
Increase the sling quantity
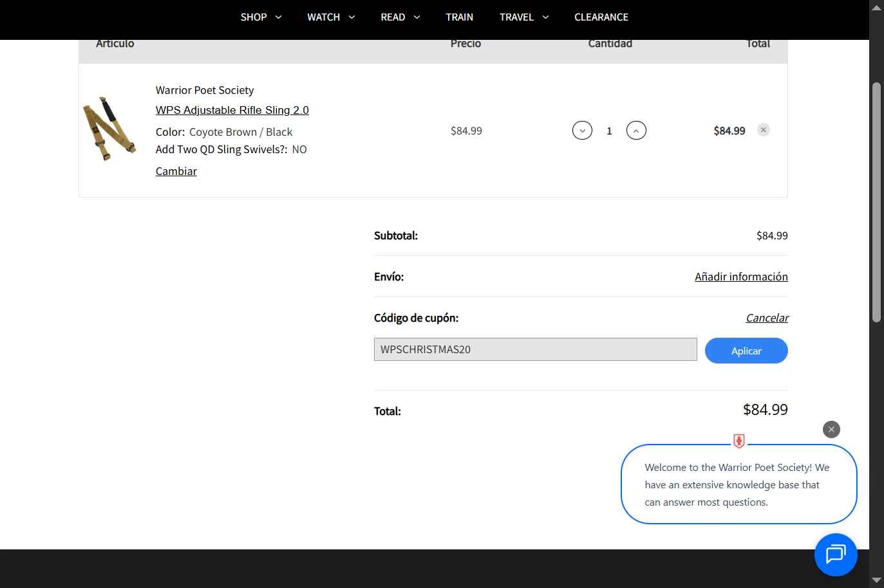click(636, 131)
